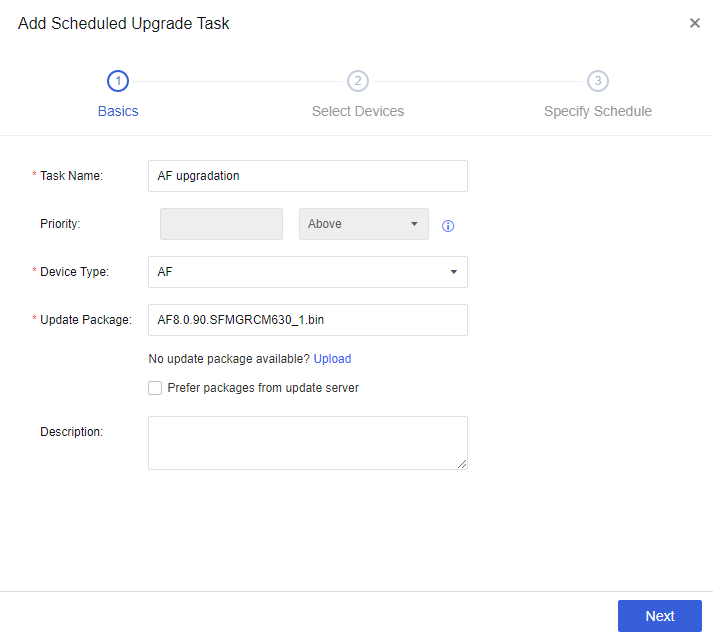Focus the Task Name input field

(x=307, y=176)
